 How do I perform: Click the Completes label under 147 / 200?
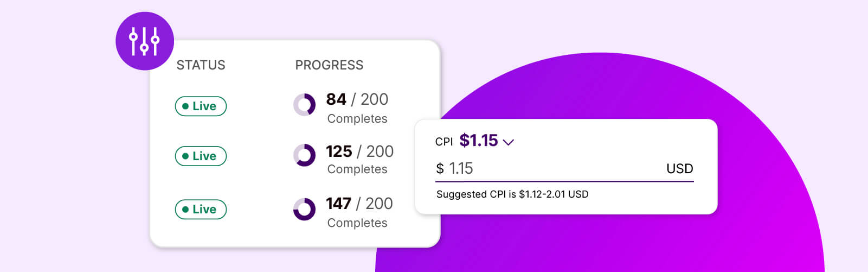pyautogui.click(x=357, y=223)
